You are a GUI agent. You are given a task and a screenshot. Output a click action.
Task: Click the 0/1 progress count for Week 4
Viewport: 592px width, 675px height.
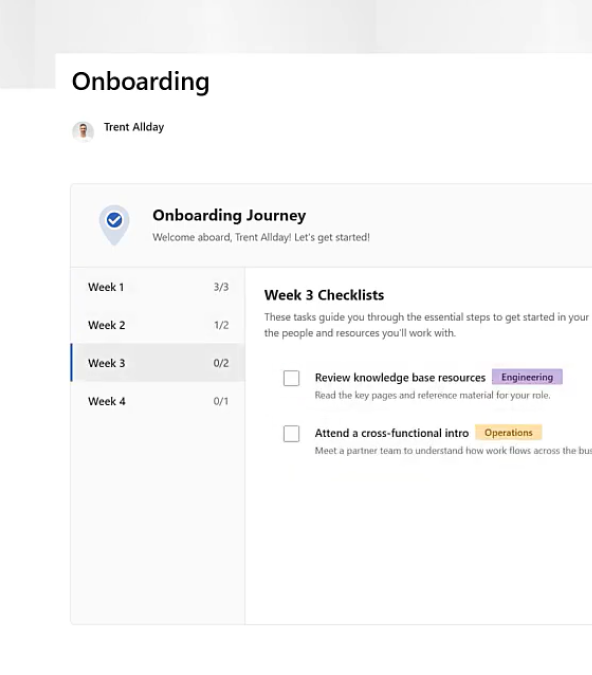tap(221, 401)
